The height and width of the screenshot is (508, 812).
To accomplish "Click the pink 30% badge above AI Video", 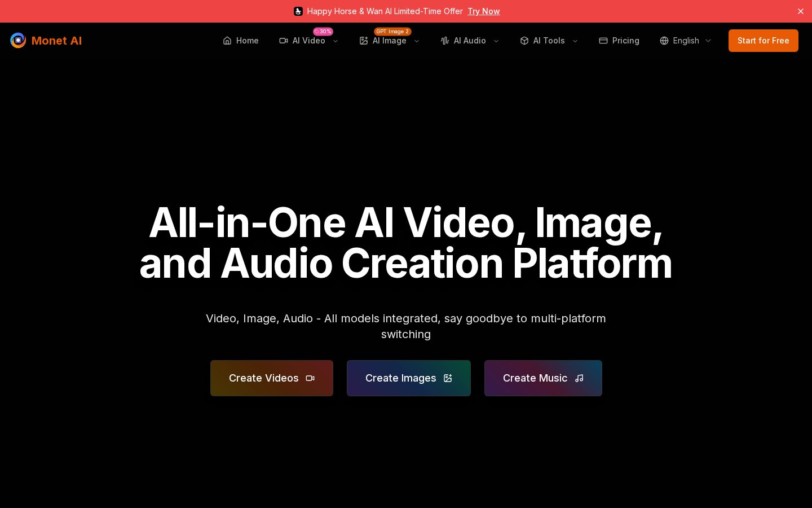I will click(x=323, y=32).
